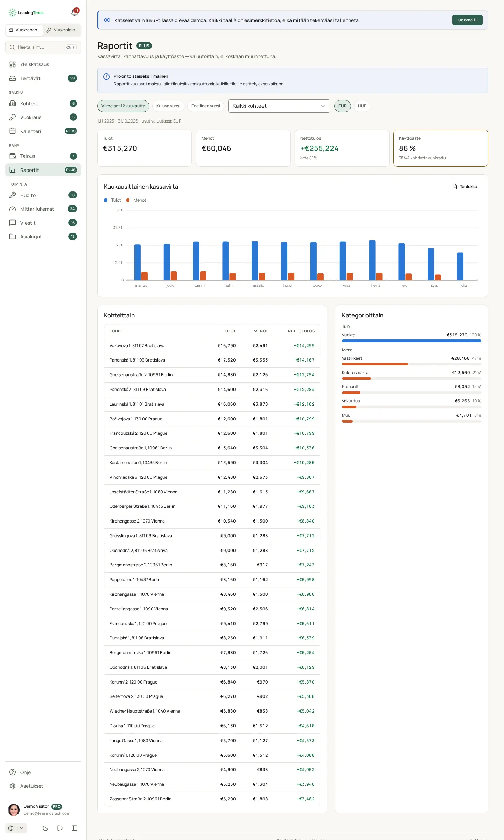This screenshot has width=504, height=840.
Task: Focus the Hae tai siirry search field
Action: point(43,47)
